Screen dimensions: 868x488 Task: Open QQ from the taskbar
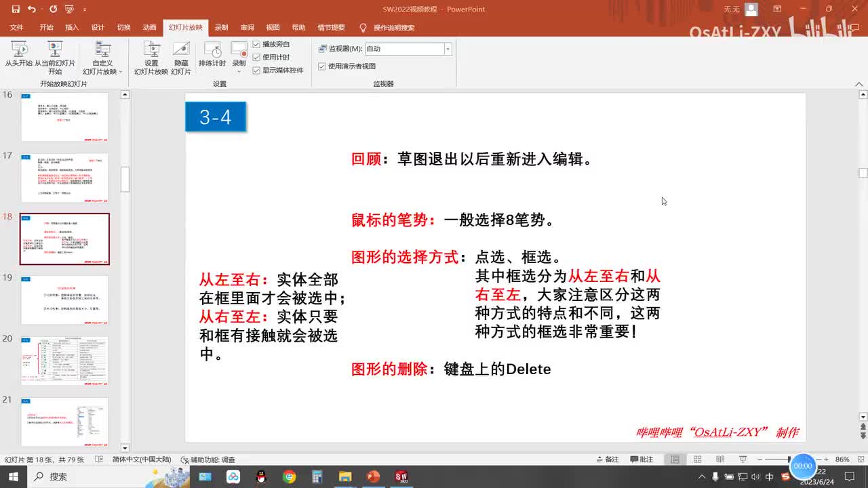(x=261, y=476)
